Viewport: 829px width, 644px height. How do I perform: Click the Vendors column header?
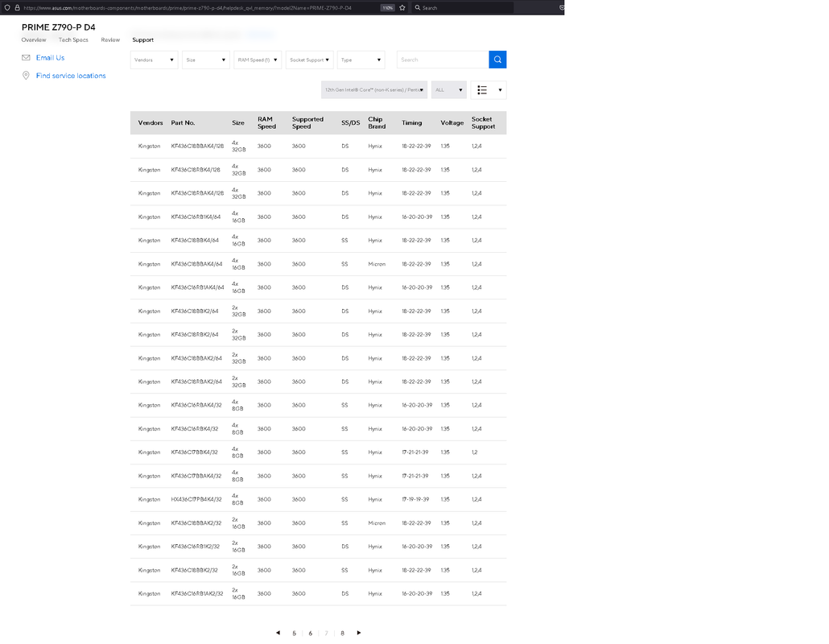pos(151,122)
